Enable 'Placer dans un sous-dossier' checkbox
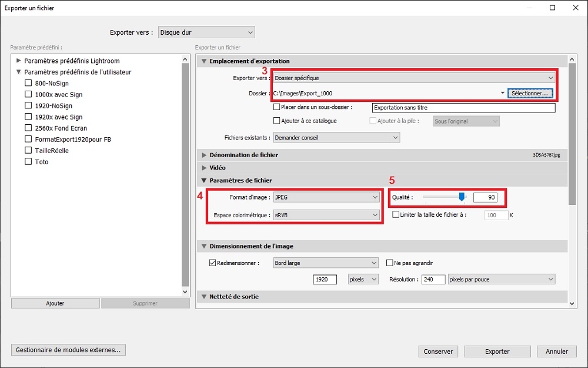588x368 pixels. click(277, 107)
